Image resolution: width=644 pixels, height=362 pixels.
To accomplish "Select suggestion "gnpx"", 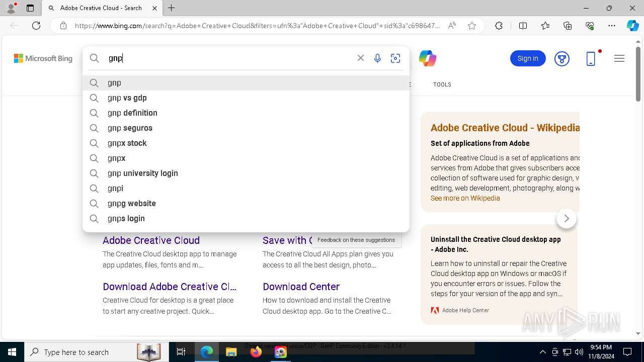I will coord(246,158).
